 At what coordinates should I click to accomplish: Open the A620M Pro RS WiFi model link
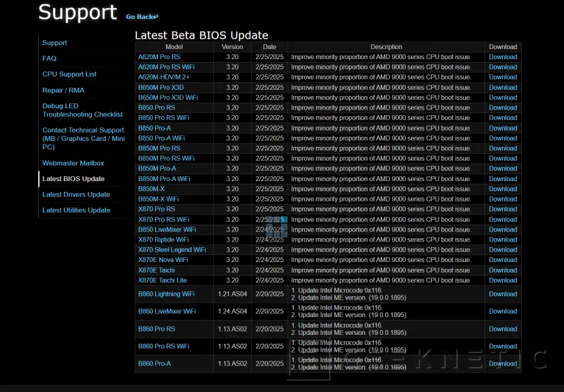(x=167, y=67)
